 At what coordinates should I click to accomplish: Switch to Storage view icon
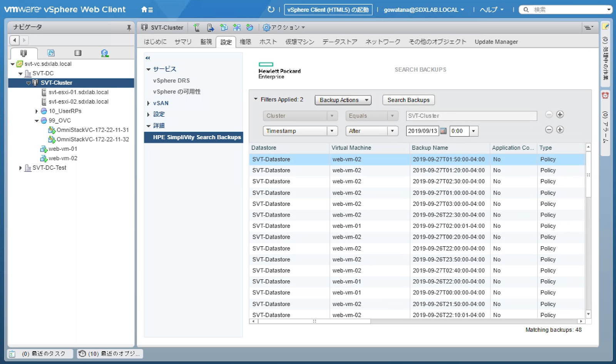[x=78, y=53]
